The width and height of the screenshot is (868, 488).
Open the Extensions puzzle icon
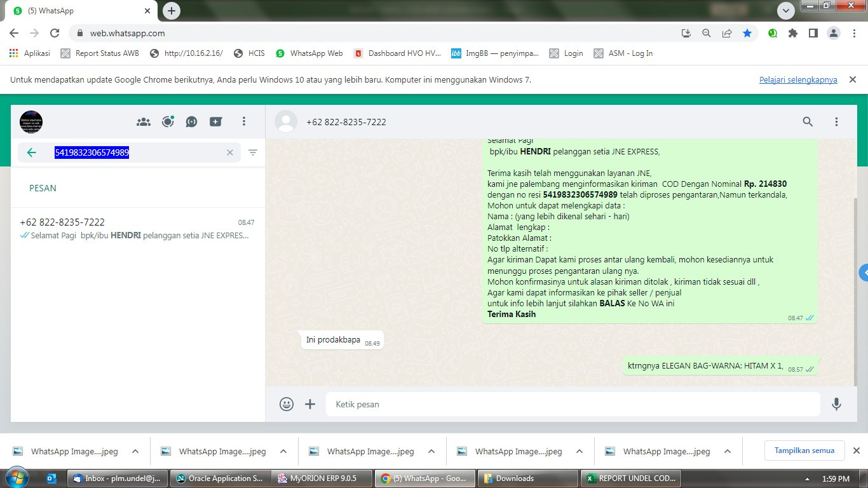pyautogui.click(x=793, y=33)
